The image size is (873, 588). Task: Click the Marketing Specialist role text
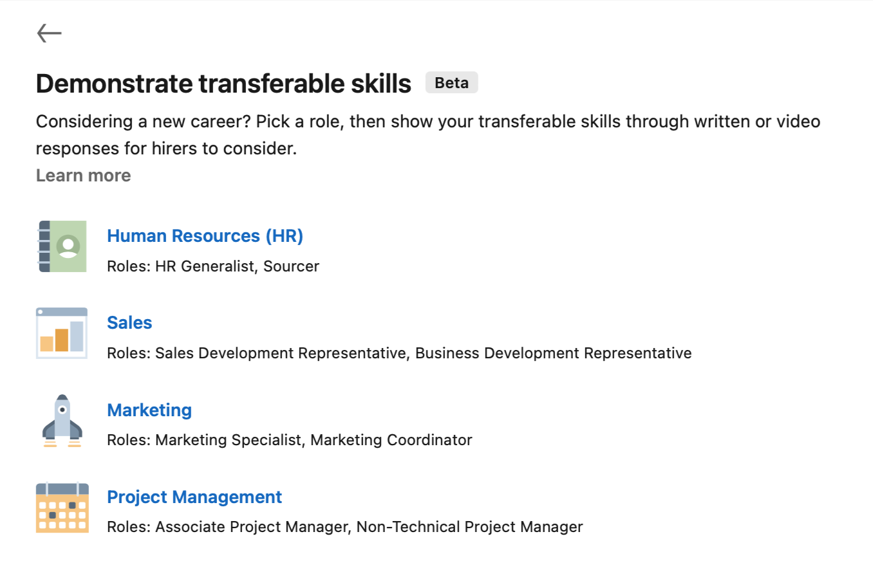tap(229, 440)
